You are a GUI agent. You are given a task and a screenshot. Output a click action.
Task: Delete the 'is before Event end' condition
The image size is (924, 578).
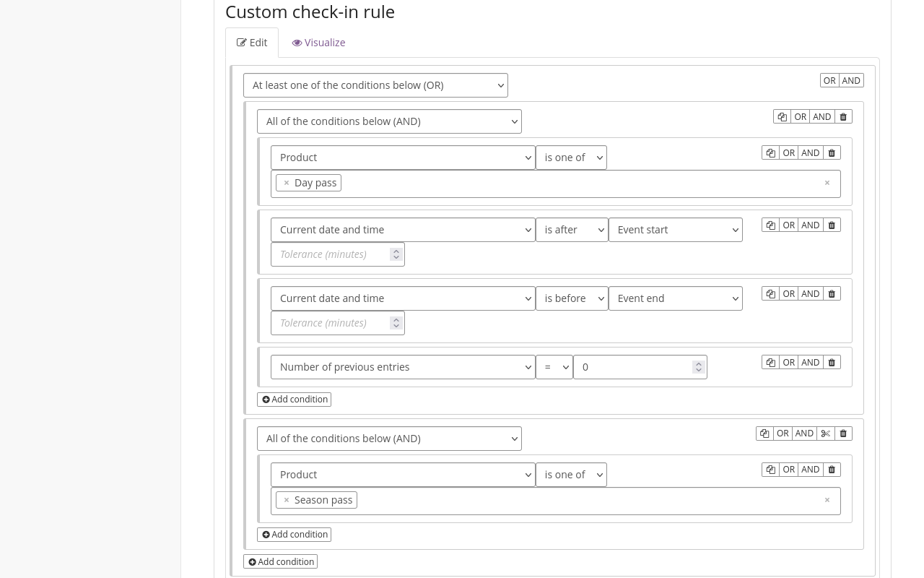click(832, 294)
